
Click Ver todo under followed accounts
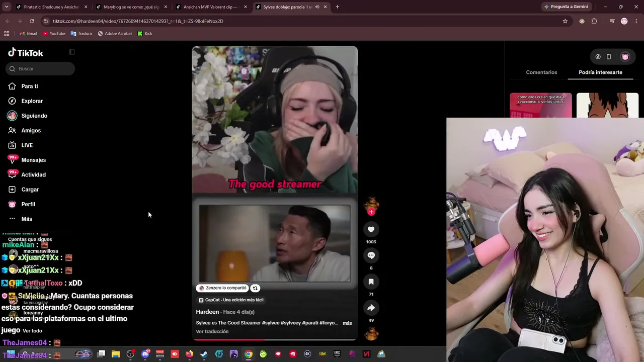coord(33,331)
